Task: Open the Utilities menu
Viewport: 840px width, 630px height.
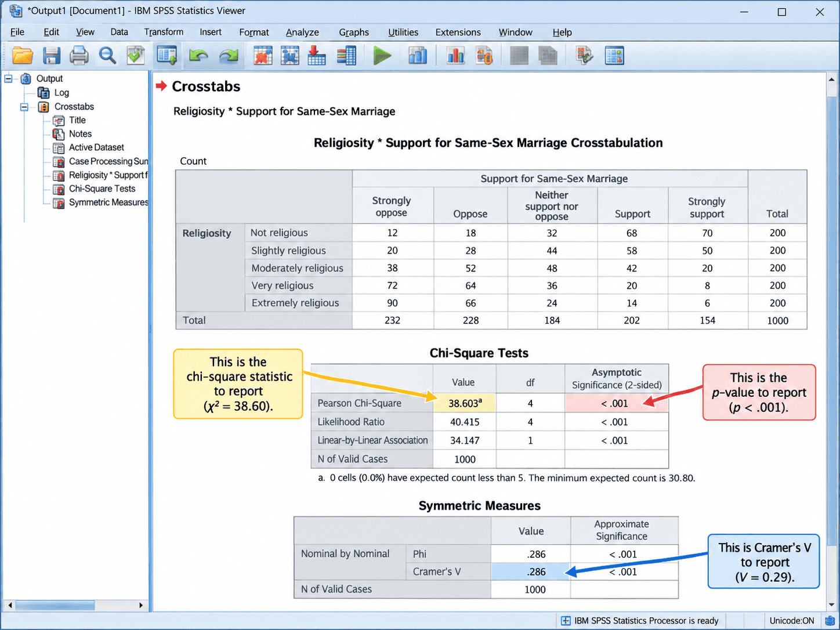Action: point(403,32)
